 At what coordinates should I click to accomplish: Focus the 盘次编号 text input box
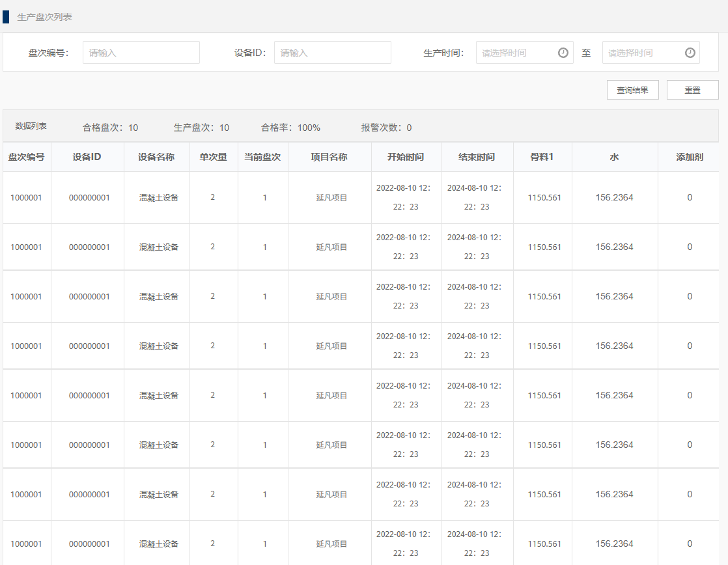[x=141, y=53]
